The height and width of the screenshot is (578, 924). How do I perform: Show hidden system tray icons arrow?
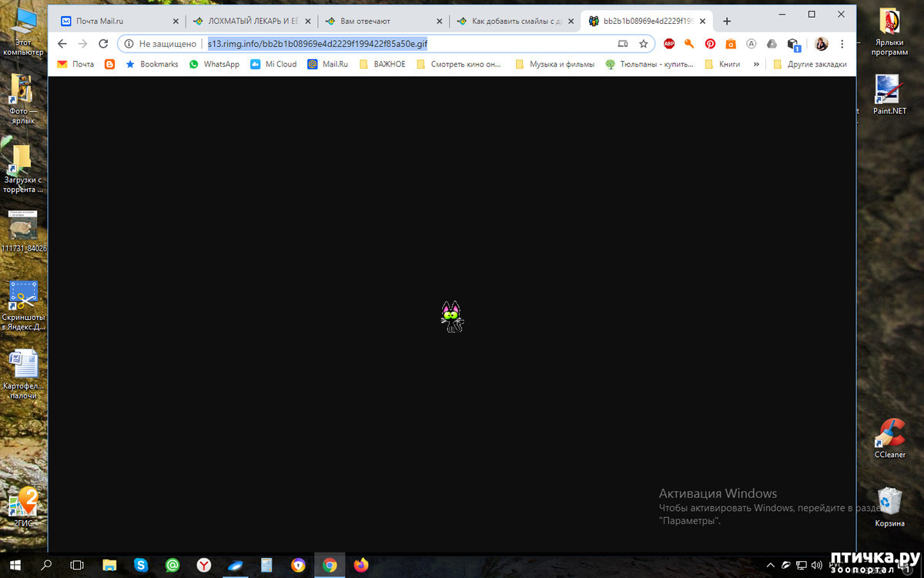click(772, 565)
